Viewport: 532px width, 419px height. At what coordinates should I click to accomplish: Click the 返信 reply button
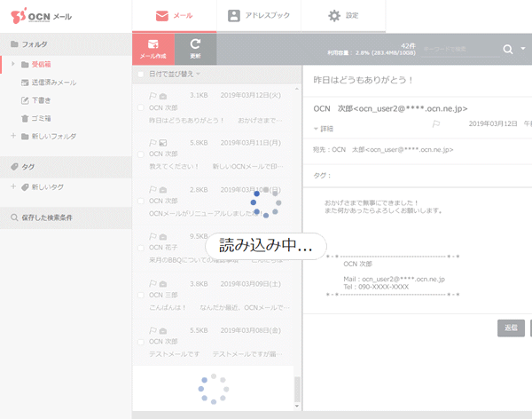[511, 328]
